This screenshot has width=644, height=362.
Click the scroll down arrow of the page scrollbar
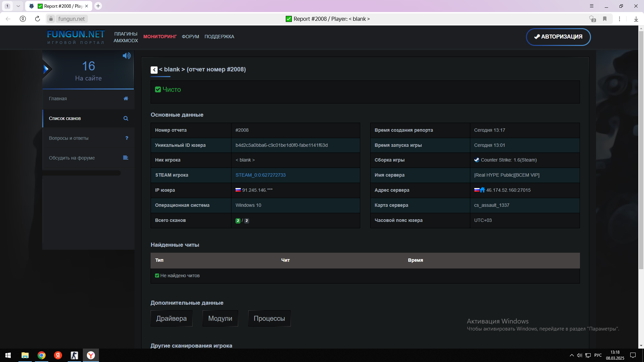tap(641, 346)
